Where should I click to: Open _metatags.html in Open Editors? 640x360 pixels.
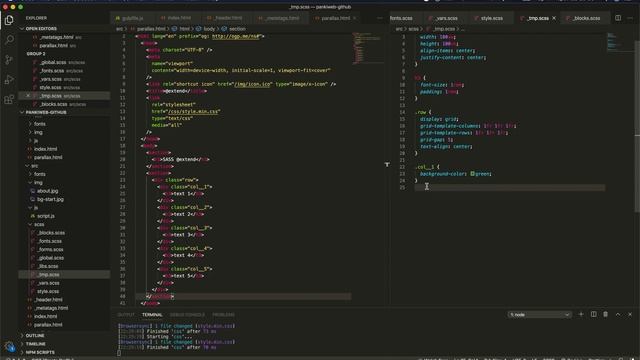tap(57, 37)
